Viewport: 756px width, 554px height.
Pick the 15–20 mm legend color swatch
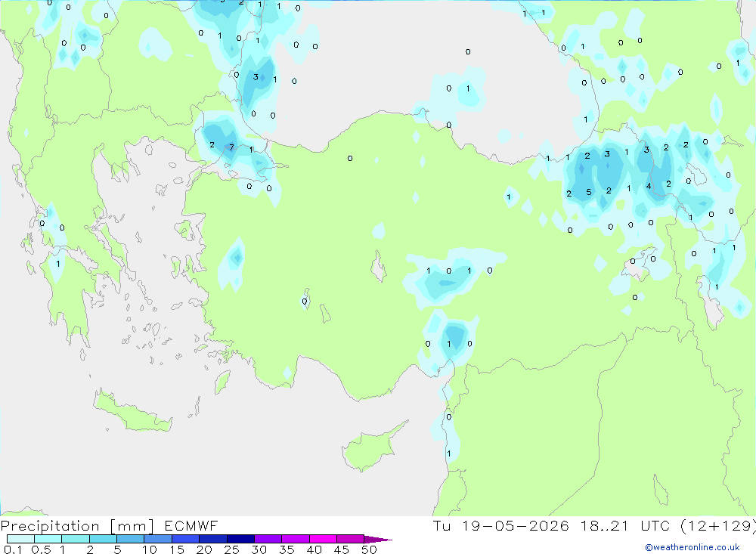(x=185, y=539)
